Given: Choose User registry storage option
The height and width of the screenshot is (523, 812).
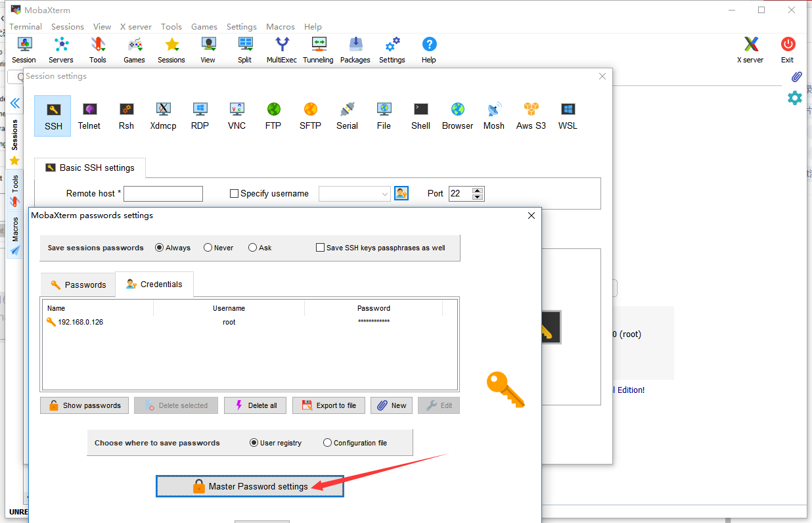Looking at the screenshot, I should tap(254, 443).
